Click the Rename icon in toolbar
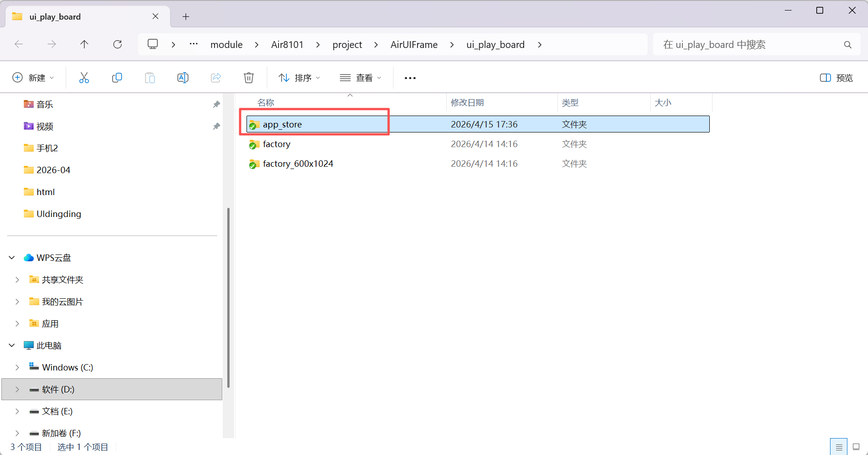 click(183, 78)
